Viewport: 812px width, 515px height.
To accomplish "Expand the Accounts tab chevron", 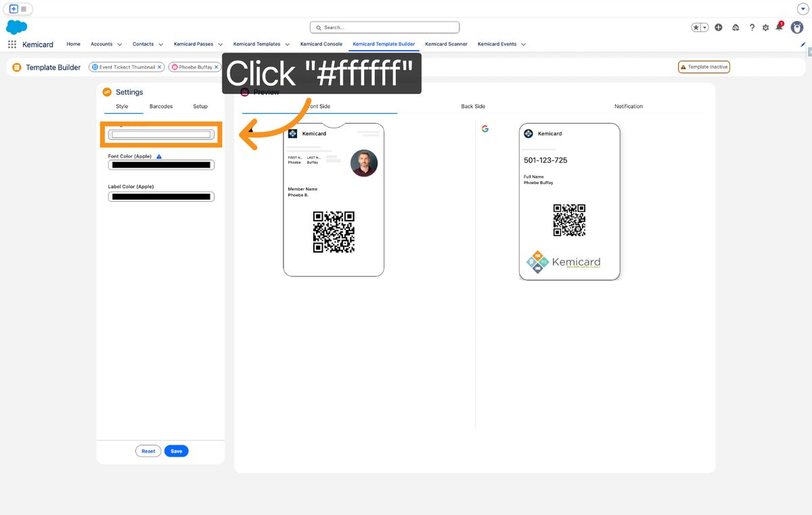I will click(120, 44).
